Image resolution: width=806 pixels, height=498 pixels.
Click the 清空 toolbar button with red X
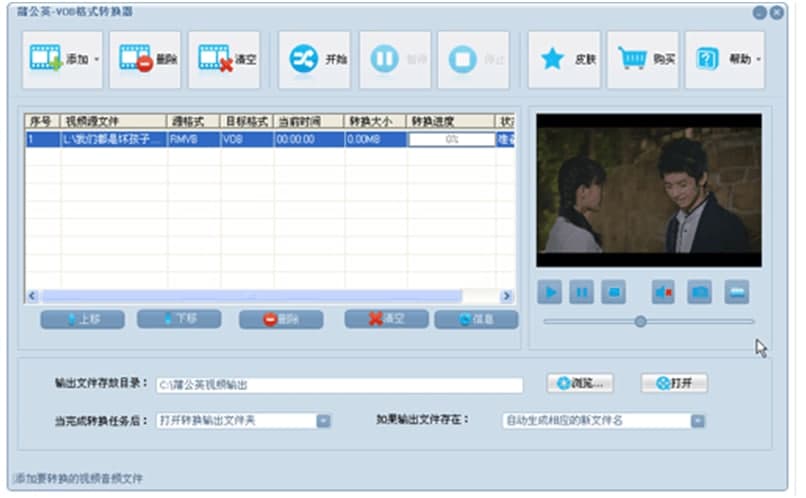pos(224,60)
